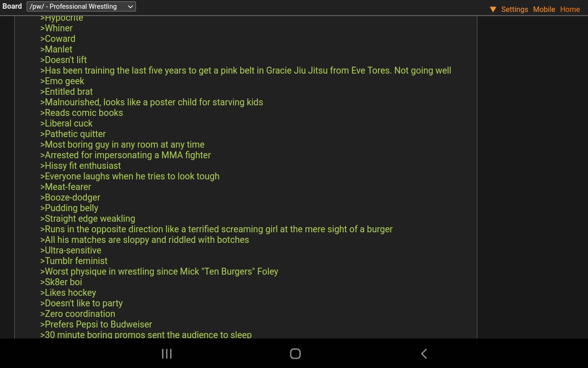Click the orange triangle next to Settings
This screenshot has height=368, width=588.
(493, 9)
